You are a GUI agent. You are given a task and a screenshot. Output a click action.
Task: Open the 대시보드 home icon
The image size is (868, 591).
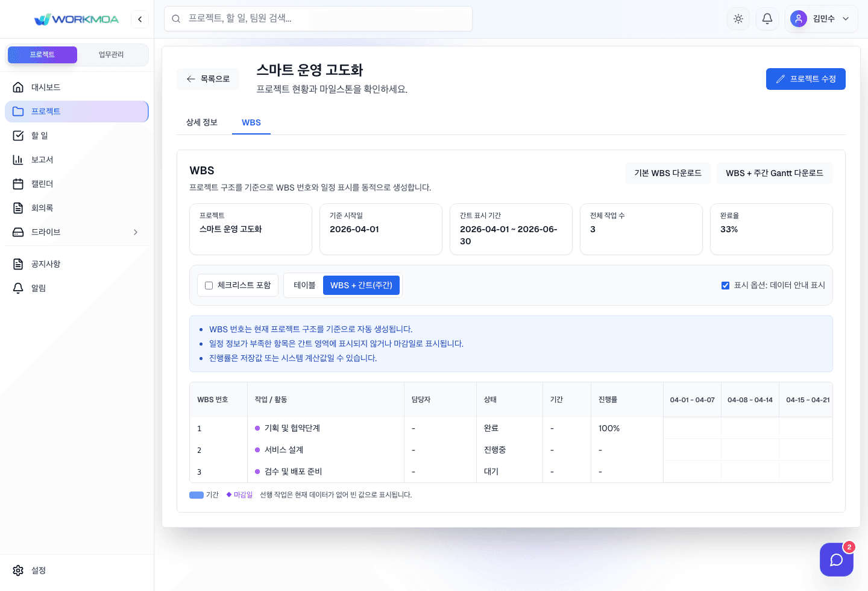18,87
